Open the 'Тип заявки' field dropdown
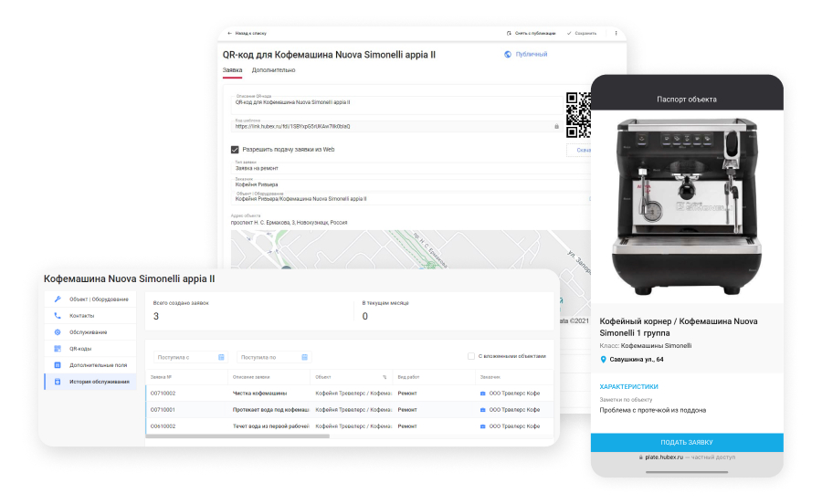Screen dimensions: 822x504 [410, 166]
